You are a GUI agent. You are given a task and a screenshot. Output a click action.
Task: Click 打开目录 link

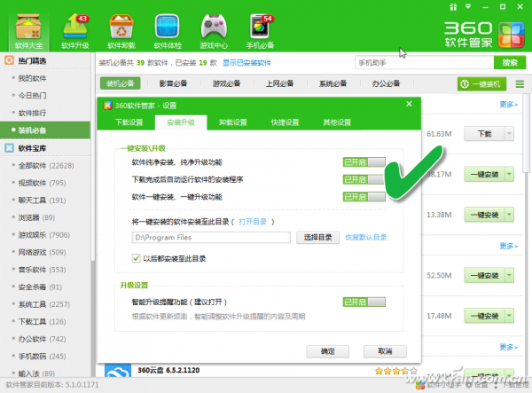click(x=253, y=222)
